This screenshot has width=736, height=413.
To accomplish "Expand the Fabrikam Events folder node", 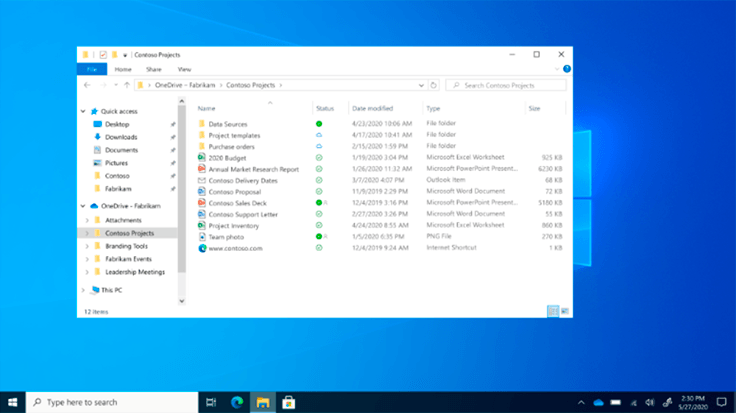I will pyautogui.click(x=87, y=259).
